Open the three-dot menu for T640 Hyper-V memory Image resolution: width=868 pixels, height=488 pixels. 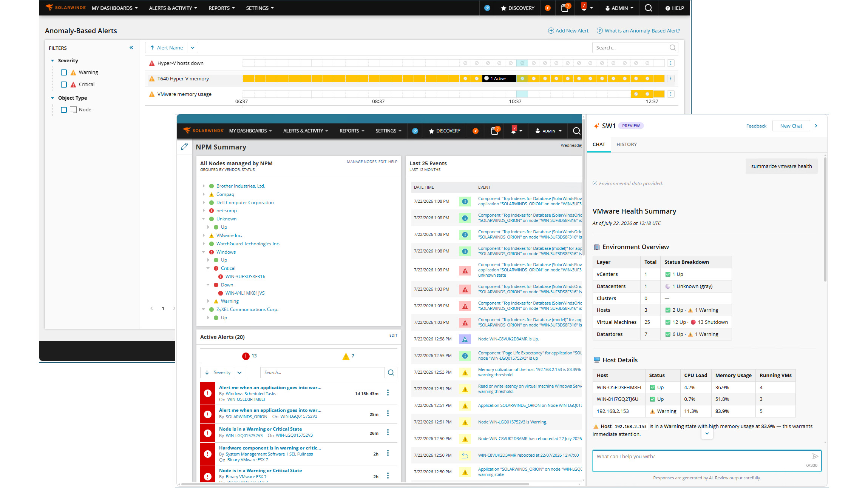pyautogui.click(x=671, y=79)
